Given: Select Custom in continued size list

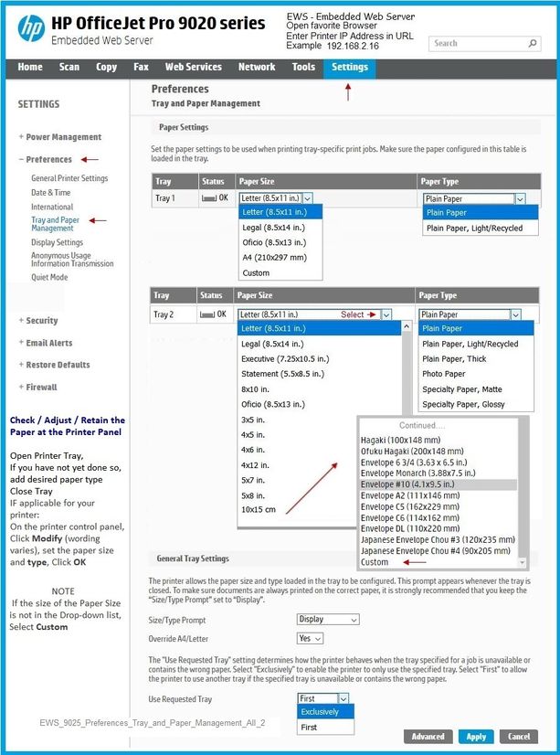Looking at the screenshot, I should (438, 562).
